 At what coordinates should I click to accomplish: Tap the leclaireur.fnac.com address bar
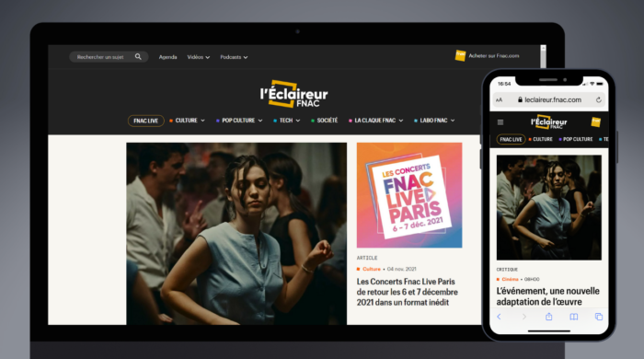(548, 99)
